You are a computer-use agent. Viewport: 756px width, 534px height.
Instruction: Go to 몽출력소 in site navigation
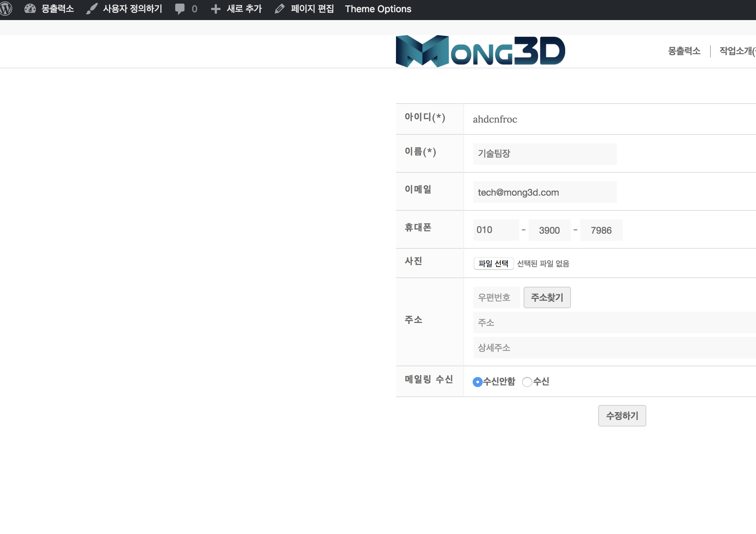pos(684,51)
